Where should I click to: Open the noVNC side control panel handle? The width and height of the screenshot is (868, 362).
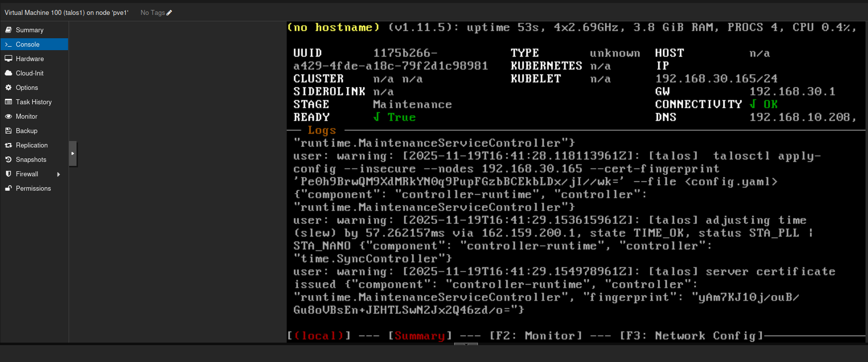[73, 153]
